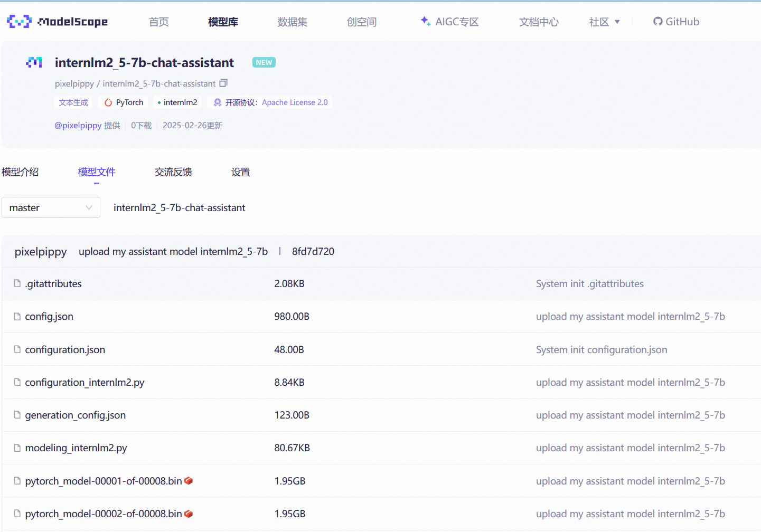This screenshot has width=761, height=532.
Task: Click file icon for pytorch_model-00002-of-00008.bin
Action: [17, 514]
